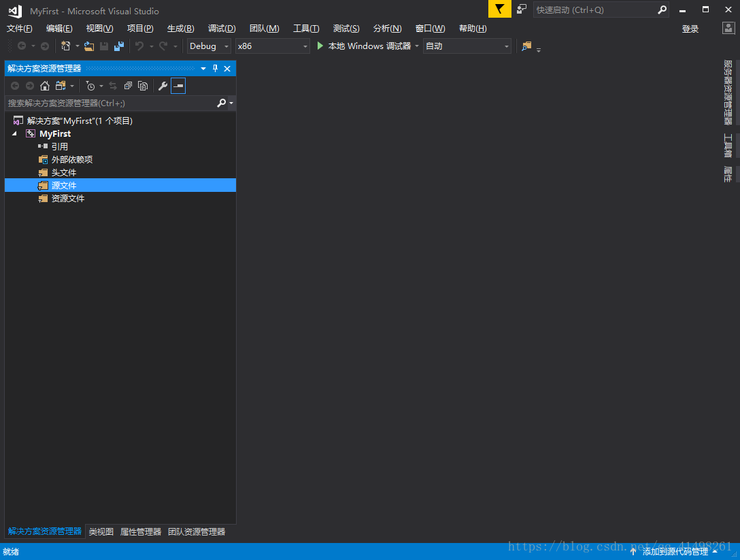
Task: Open Solution Explorer window position dropdown
Action: pos(203,69)
